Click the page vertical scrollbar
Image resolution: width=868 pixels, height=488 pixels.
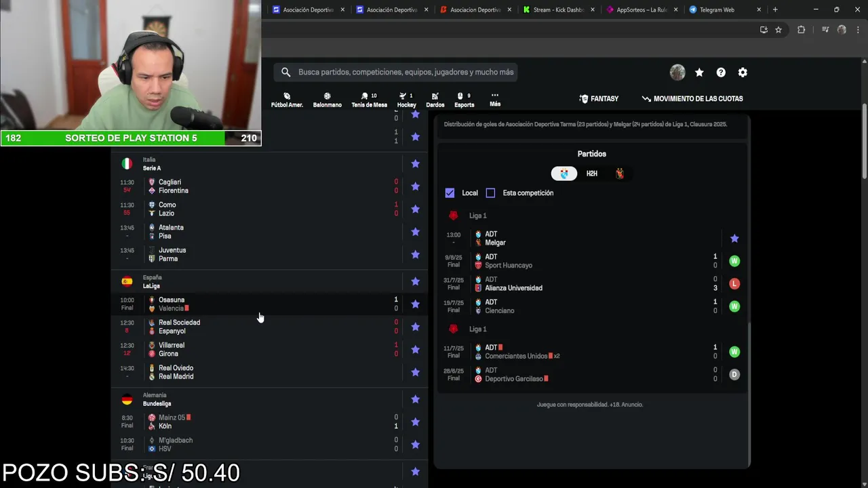864,142
